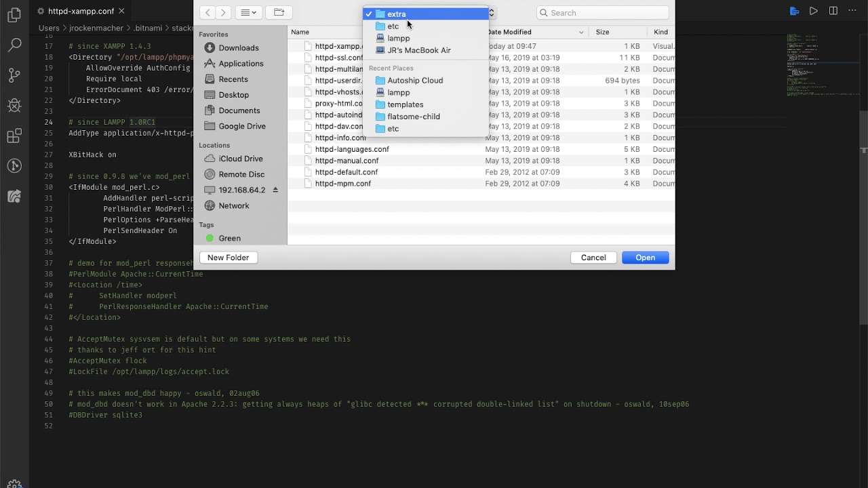Open Source Control view in VS Code

14,75
